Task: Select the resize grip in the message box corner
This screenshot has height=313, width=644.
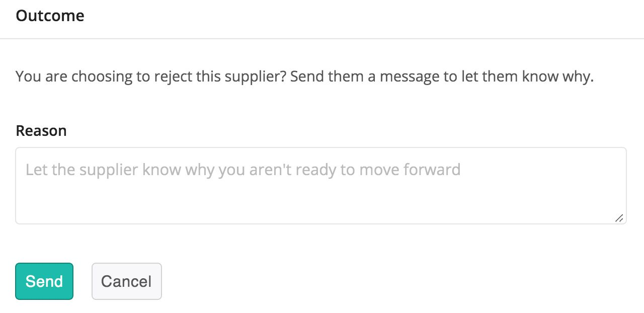Action: point(619,218)
